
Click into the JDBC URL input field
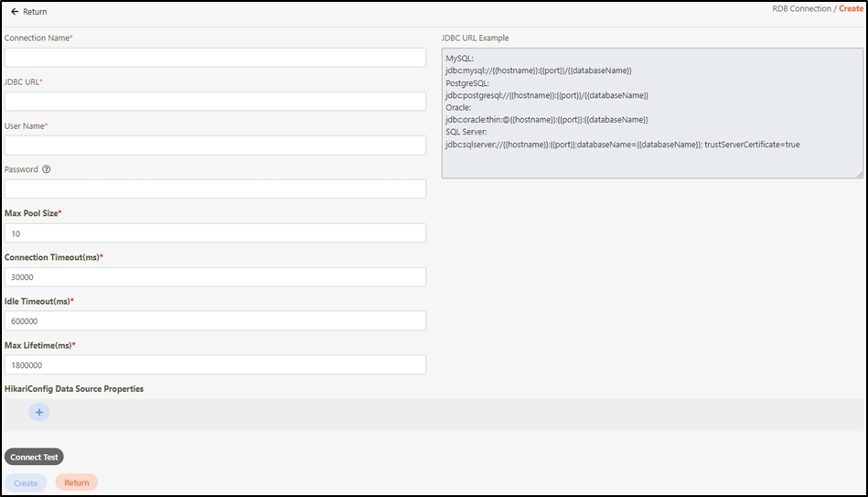pyautogui.click(x=215, y=102)
